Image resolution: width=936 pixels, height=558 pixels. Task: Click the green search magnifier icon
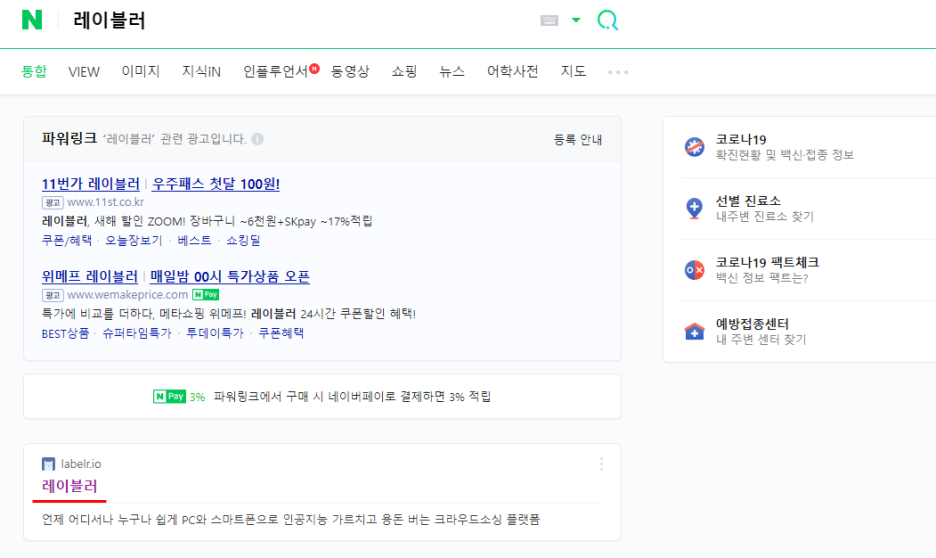pos(608,20)
